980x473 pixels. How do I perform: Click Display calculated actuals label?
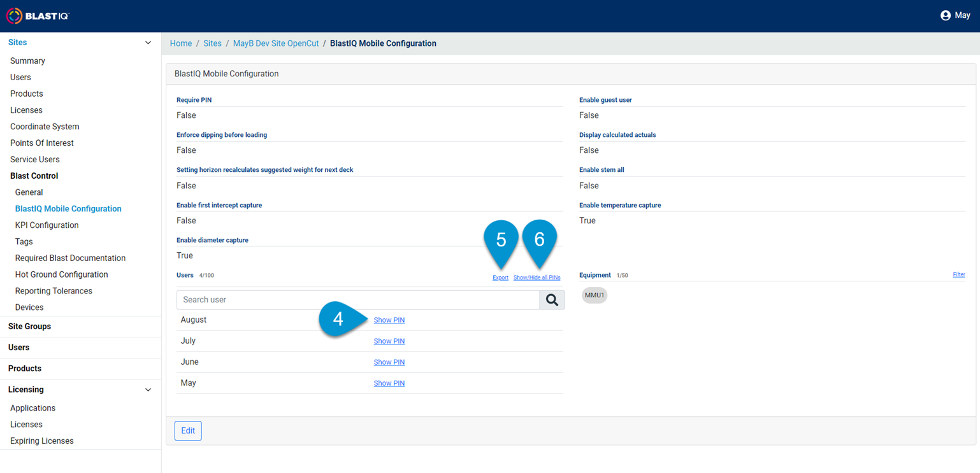click(617, 135)
